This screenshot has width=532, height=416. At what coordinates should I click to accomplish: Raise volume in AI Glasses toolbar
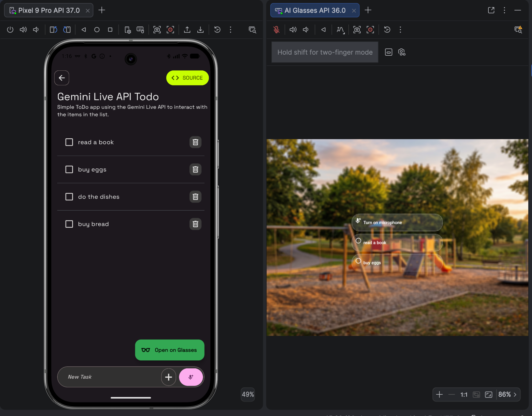tap(293, 30)
